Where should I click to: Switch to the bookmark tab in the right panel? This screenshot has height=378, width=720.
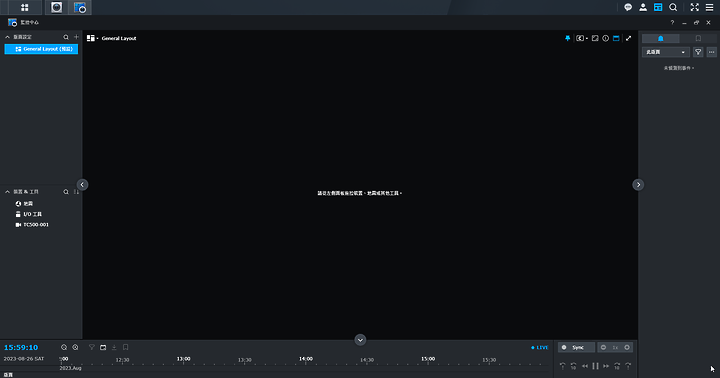[x=698, y=38]
